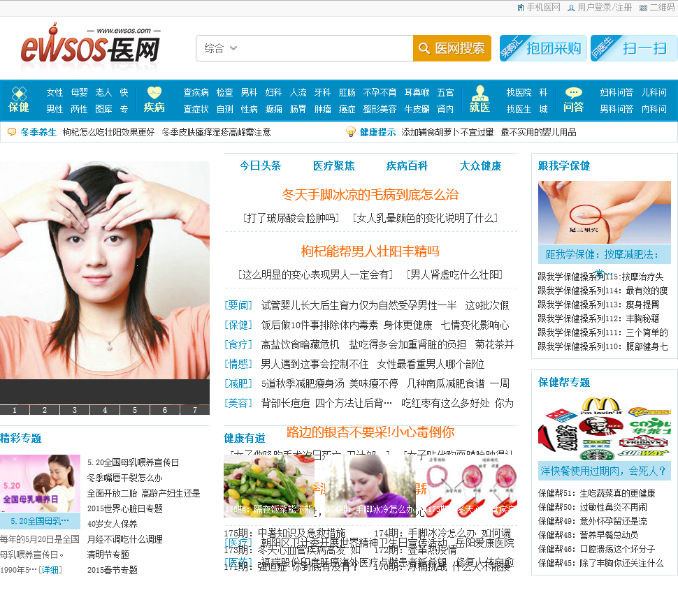The width and height of the screenshot is (678, 616).
Task: Open 牛皮癣 navigation item
Action: (417, 109)
